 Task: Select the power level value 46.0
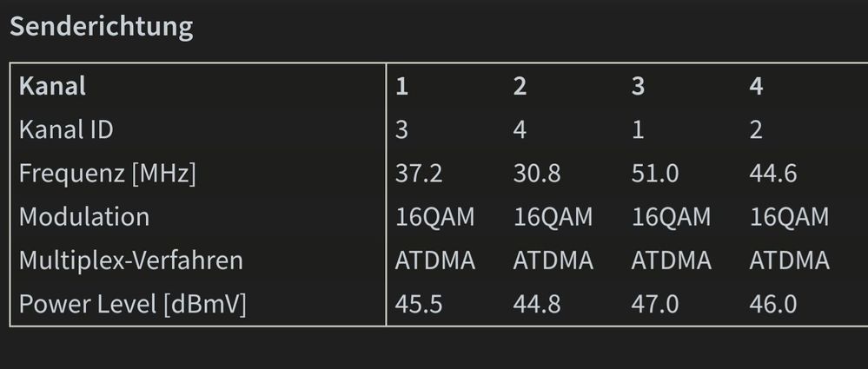point(773,305)
